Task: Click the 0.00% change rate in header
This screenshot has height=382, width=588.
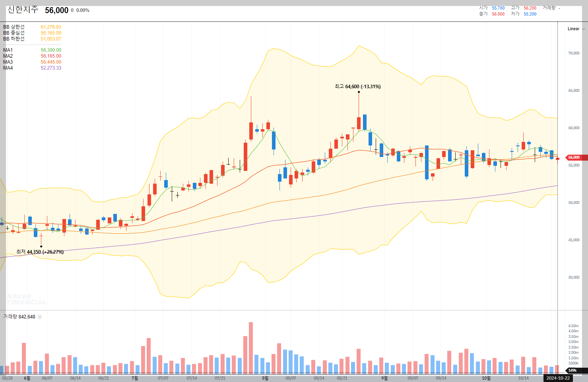Action: (x=83, y=10)
